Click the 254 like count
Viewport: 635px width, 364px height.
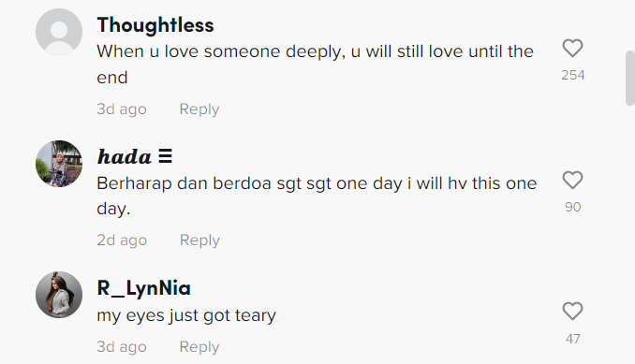pos(572,75)
